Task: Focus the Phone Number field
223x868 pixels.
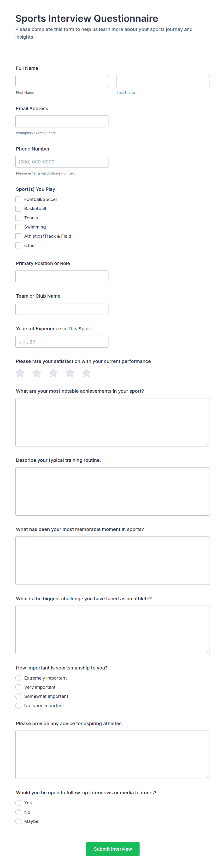Action: [62, 162]
